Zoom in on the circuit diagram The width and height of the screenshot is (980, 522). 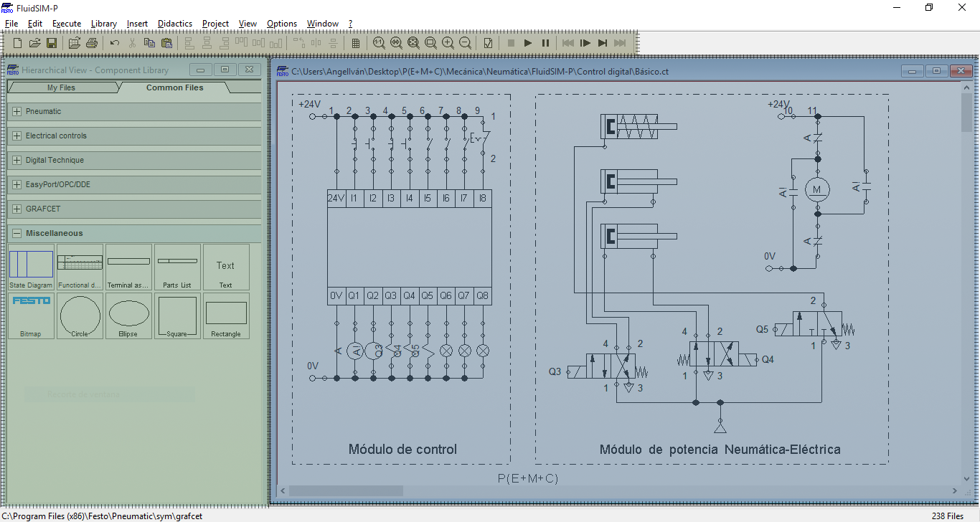448,43
